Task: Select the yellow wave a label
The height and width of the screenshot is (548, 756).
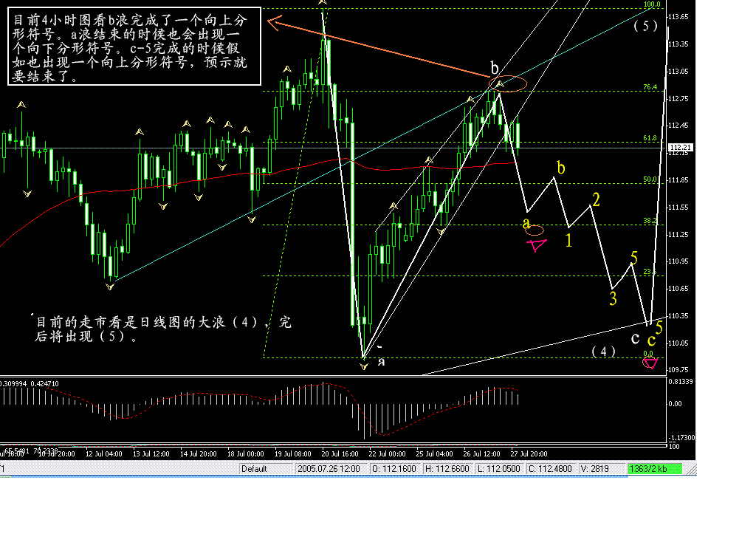Action: pyautogui.click(x=526, y=223)
